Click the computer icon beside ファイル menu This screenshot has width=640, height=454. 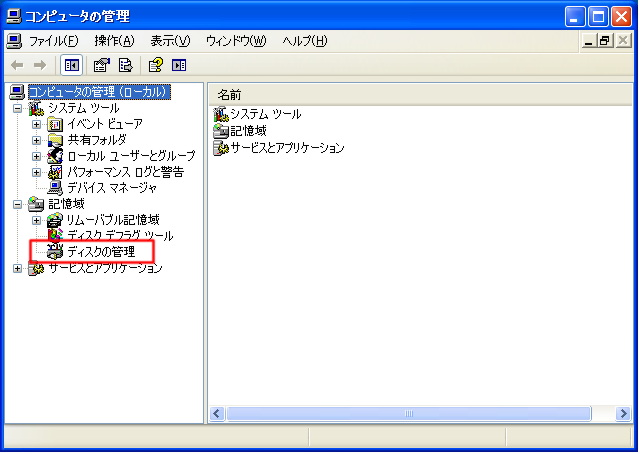[14, 41]
